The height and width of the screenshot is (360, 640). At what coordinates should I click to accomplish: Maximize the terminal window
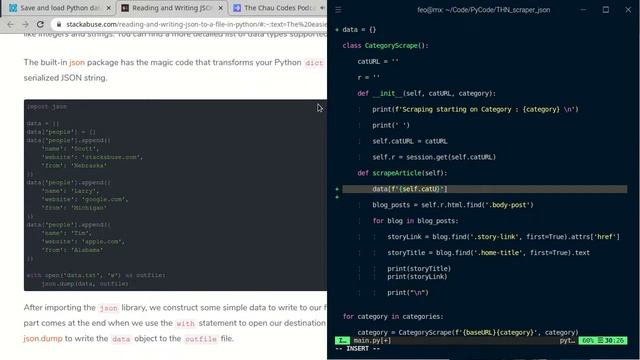coord(606,9)
